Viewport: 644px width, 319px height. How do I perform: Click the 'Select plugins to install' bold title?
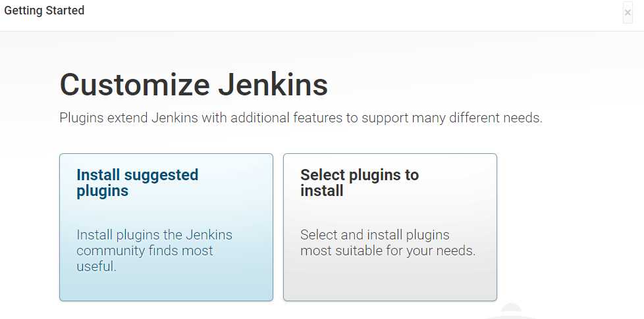360,183
